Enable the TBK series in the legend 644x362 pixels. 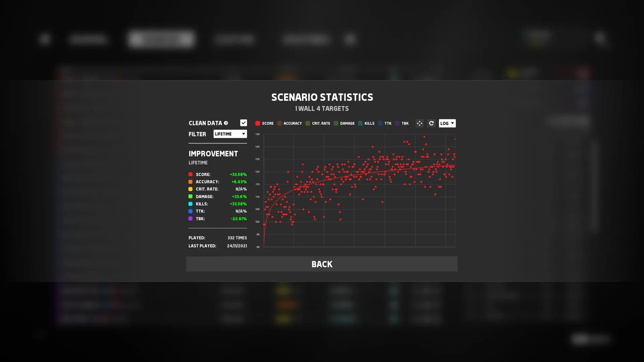pyautogui.click(x=397, y=123)
